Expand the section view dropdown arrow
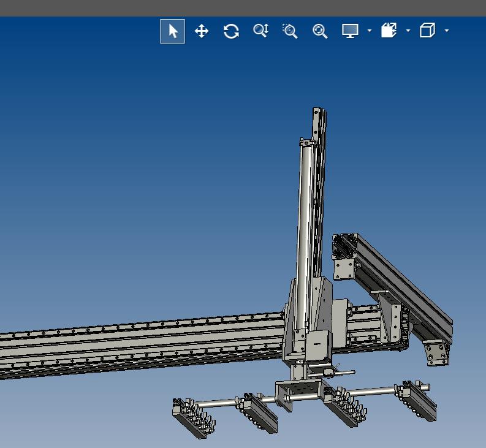The width and height of the screenshot is (486, 448). click(408, 31)
